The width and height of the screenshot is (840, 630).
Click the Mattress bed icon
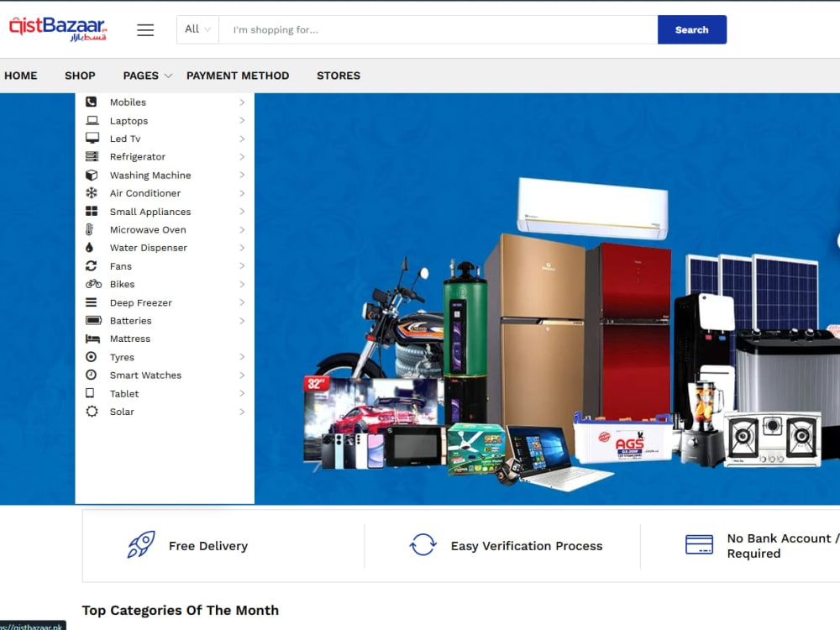pos(92,339)
